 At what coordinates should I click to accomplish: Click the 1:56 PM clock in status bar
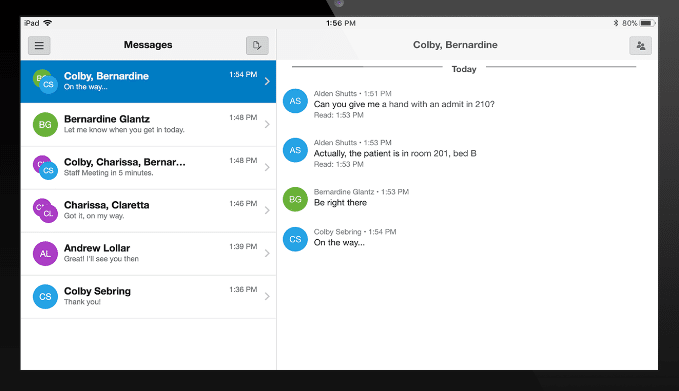point(341,23)
